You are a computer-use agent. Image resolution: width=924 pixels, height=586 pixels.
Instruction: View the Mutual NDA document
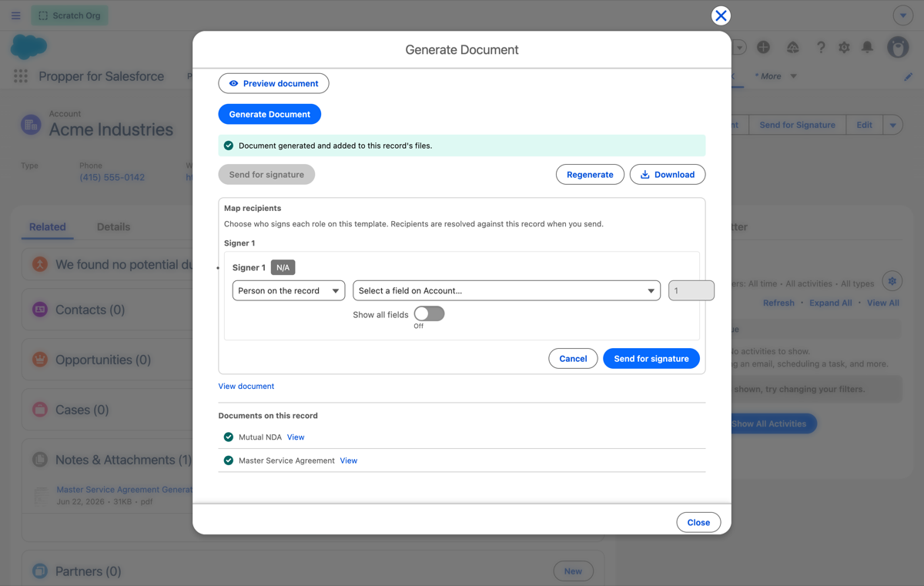coord(296,437)
